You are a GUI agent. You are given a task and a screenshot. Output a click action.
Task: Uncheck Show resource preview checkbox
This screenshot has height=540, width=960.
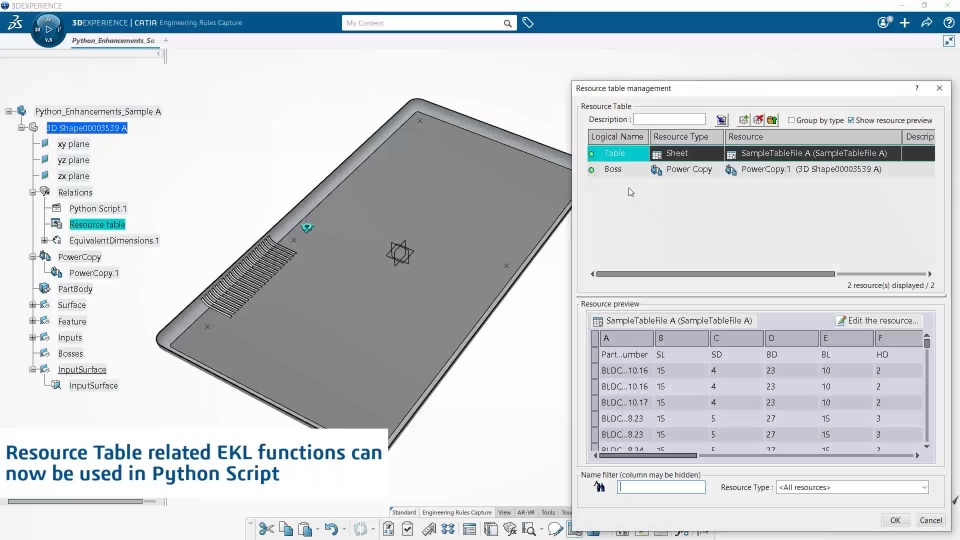[x=851, y=120]
